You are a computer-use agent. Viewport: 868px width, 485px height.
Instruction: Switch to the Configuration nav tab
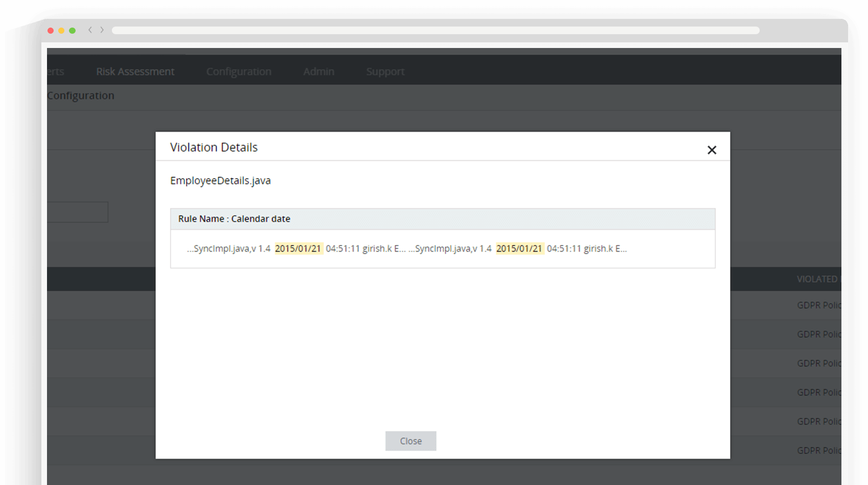[239, 71]
